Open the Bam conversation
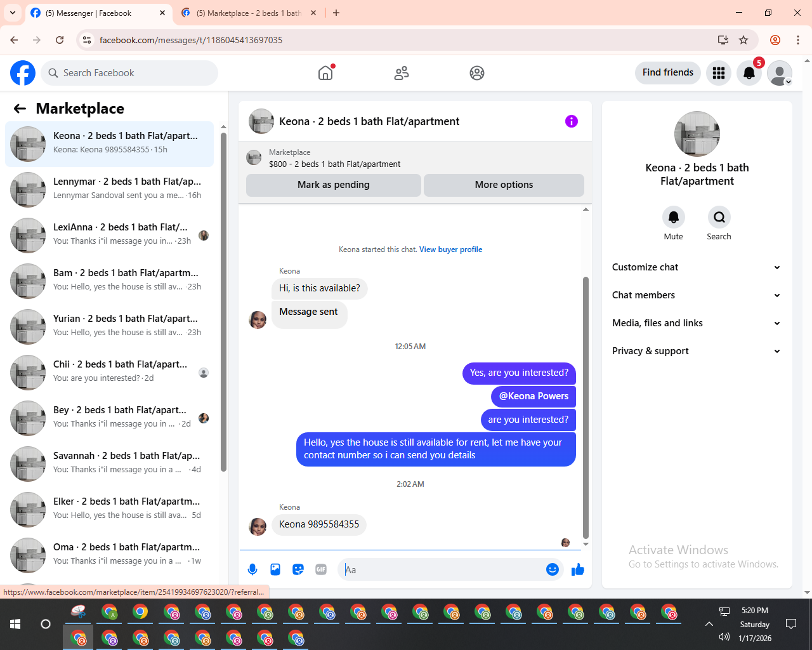Screen dimensions: 812x650 click(109, 281)
